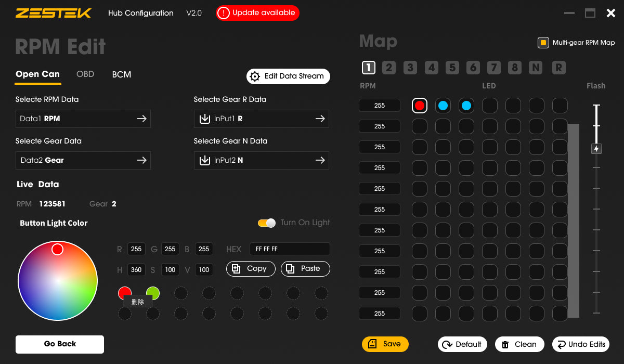Click the Paste color icon button
This screenshot has height=364, width=624.
coord(305,269)
